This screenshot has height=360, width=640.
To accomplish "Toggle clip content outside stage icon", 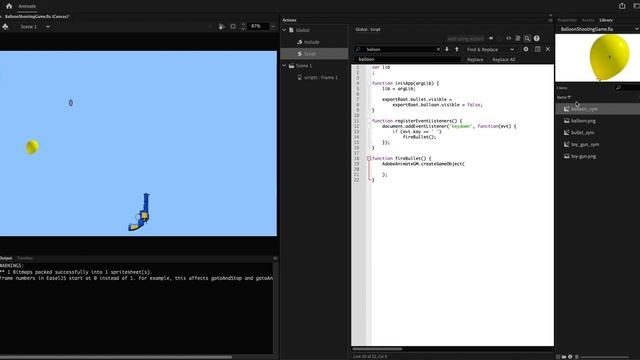I will [x=233, y=27].
